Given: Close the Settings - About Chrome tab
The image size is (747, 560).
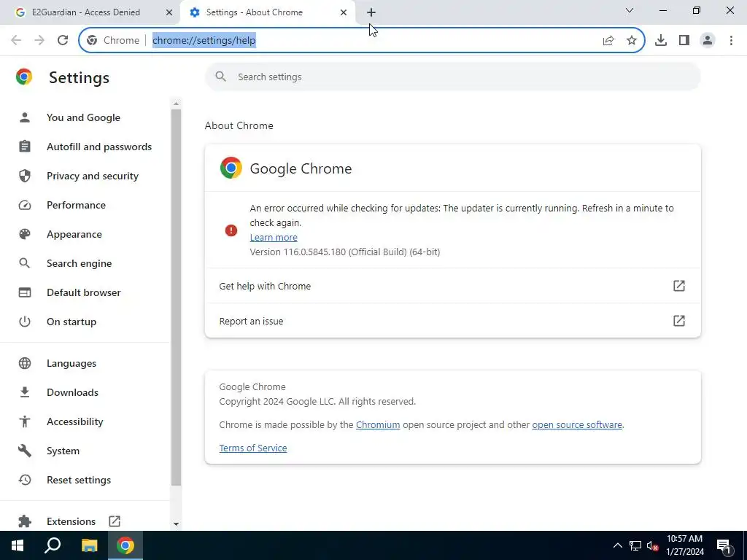Looking at the screenshot, I should (344, 12).
